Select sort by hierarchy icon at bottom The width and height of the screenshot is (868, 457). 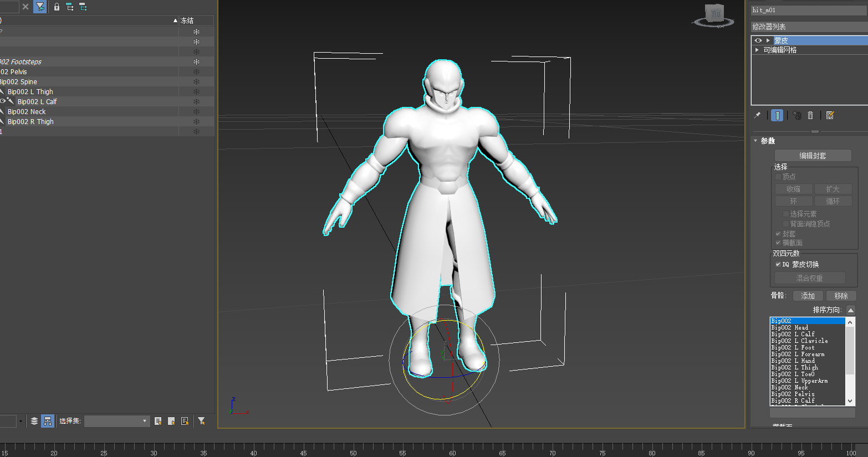click(x=48, y=421)
